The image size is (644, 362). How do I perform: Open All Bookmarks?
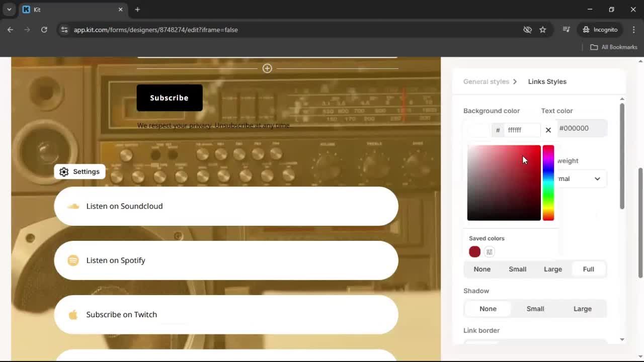(613, 47)
